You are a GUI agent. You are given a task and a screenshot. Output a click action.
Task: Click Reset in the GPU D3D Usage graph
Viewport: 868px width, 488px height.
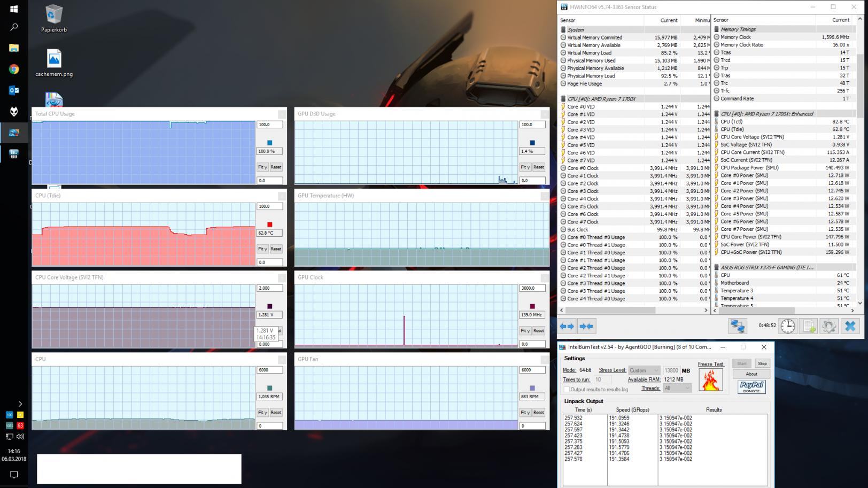(x=538, y=167)
